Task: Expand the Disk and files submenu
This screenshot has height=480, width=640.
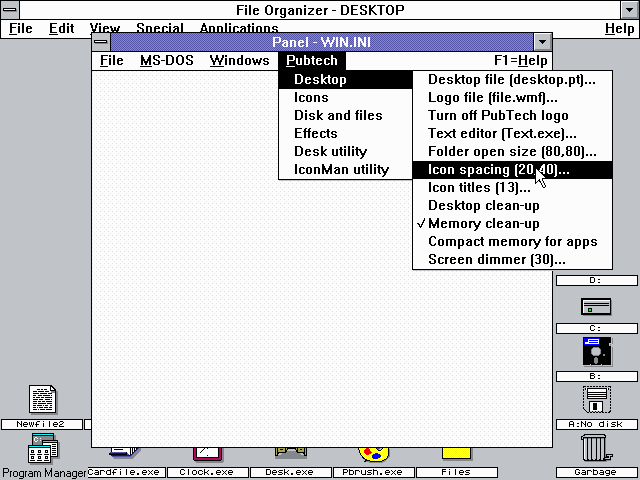Action: click(345, 116)
